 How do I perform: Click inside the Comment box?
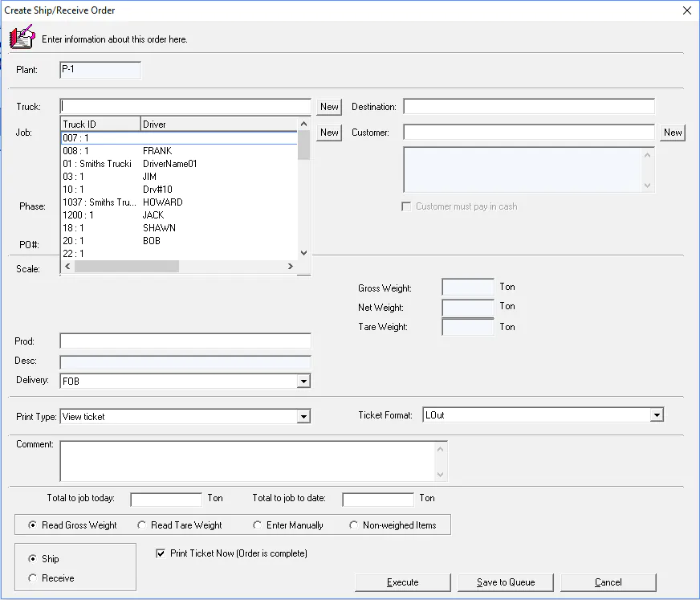[x=241, y=460]
